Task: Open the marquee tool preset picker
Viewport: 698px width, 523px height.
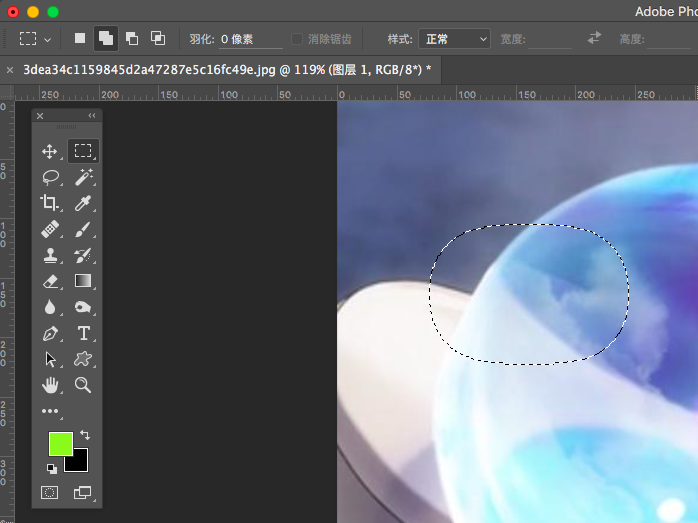Action: click(x=35, y=39)
